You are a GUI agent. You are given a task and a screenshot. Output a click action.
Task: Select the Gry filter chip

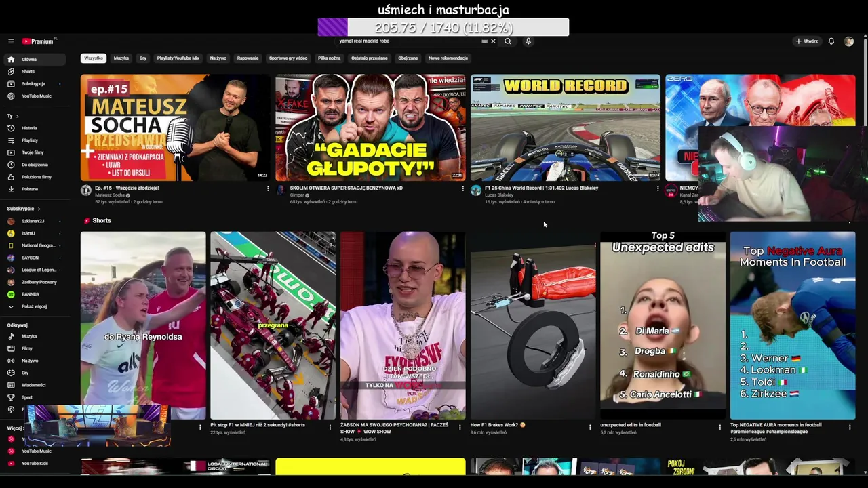[x=143, y=58]
